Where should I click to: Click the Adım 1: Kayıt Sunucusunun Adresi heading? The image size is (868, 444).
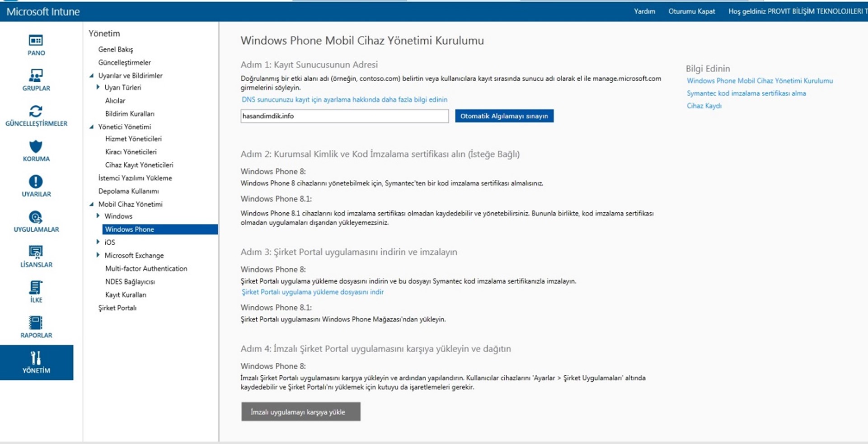tap(309, 65)
